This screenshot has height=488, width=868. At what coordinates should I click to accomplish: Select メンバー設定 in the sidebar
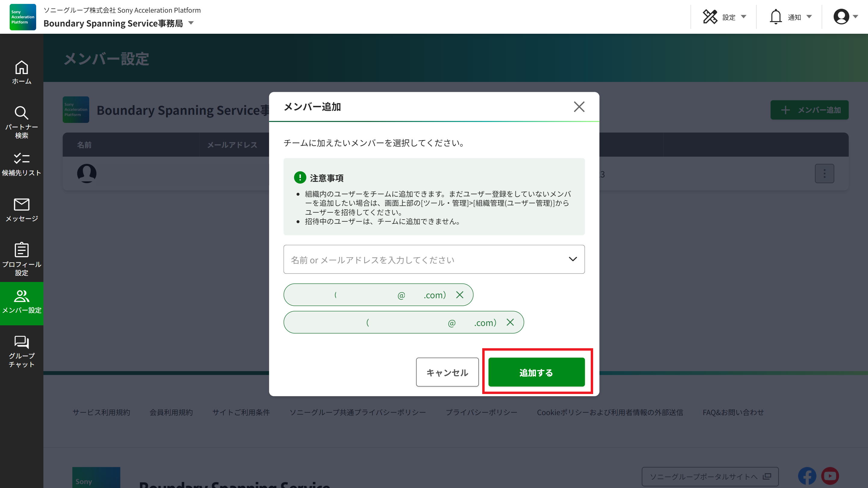click(22, 302)
